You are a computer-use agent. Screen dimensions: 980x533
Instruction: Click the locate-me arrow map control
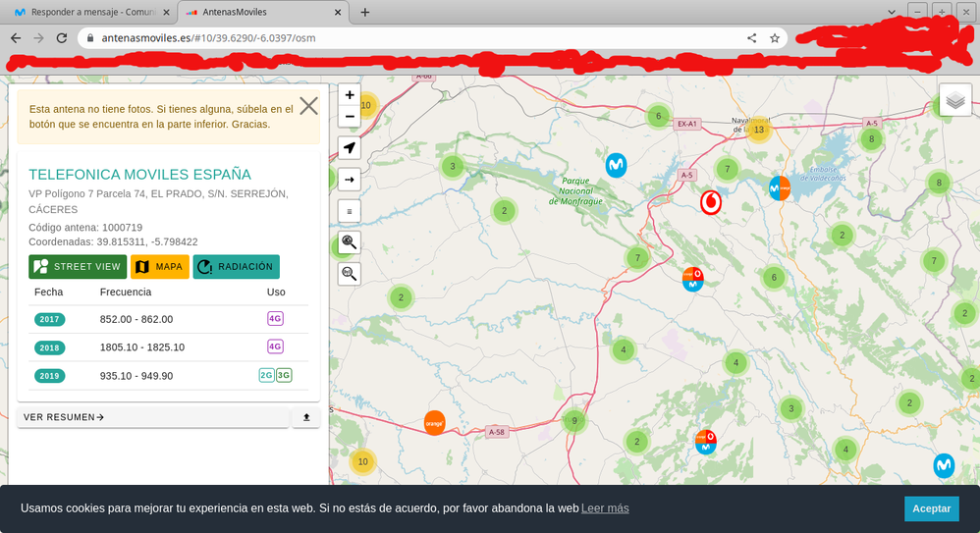click(x=350, y=148)
